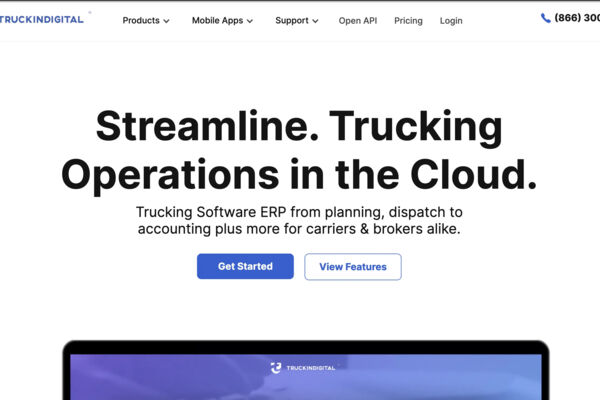
Task: Click the laptop dashboard preview image
Action: click(306, 370)
